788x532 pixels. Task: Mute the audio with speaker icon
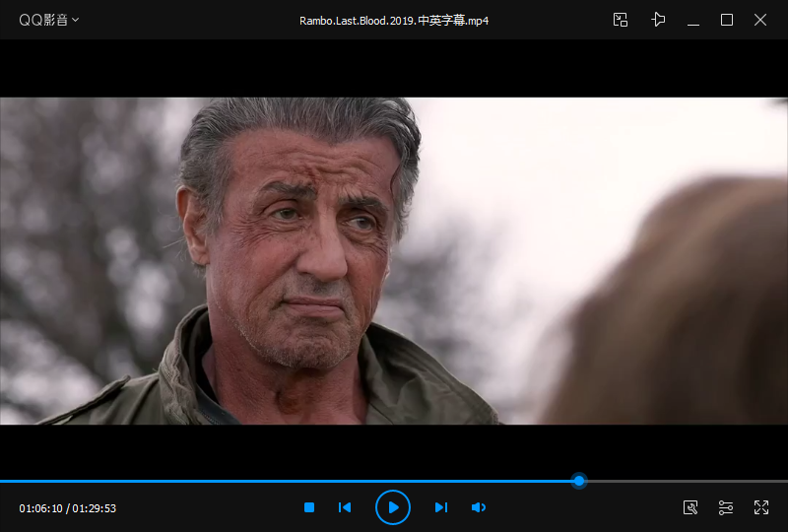pyautogui.click(x=479, y=507)
